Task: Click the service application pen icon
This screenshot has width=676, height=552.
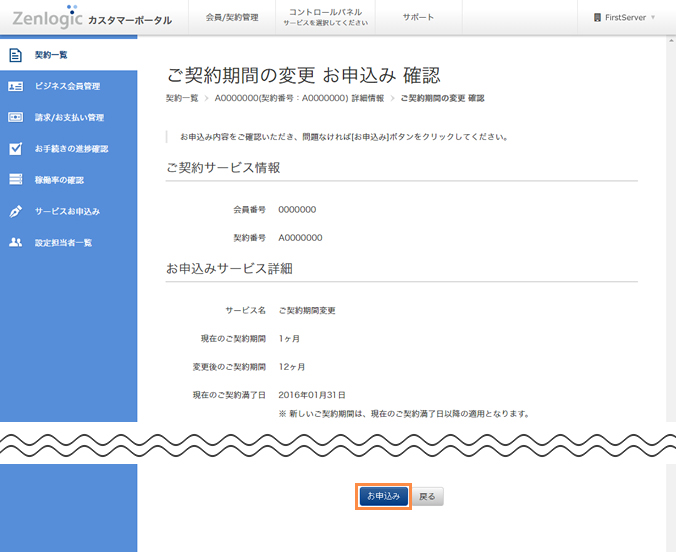Action: click(x=15, y=212)
